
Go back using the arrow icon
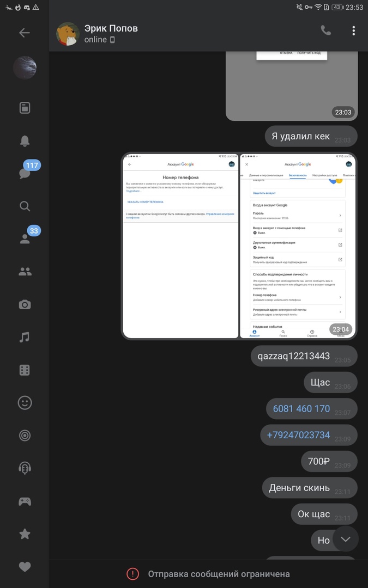(25, 33)
